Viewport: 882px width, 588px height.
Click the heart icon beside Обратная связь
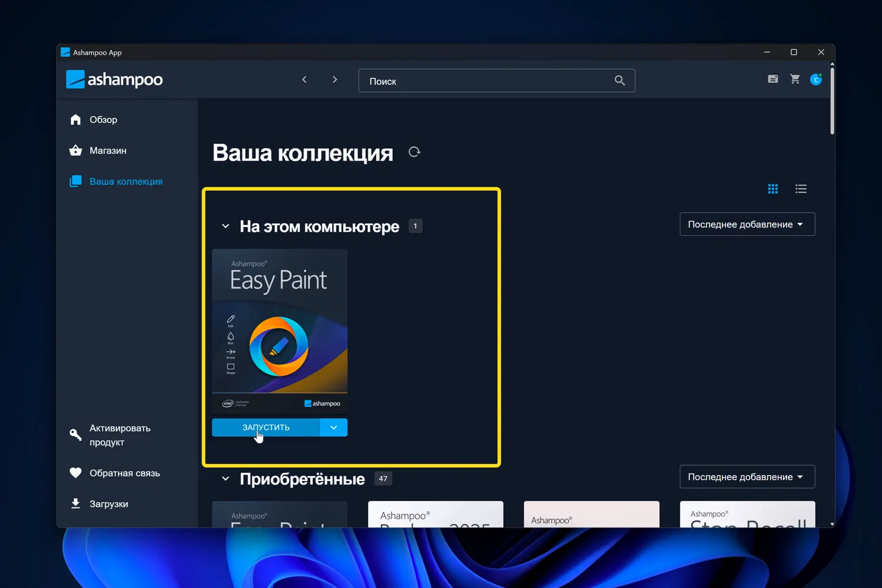click(76, 473)
